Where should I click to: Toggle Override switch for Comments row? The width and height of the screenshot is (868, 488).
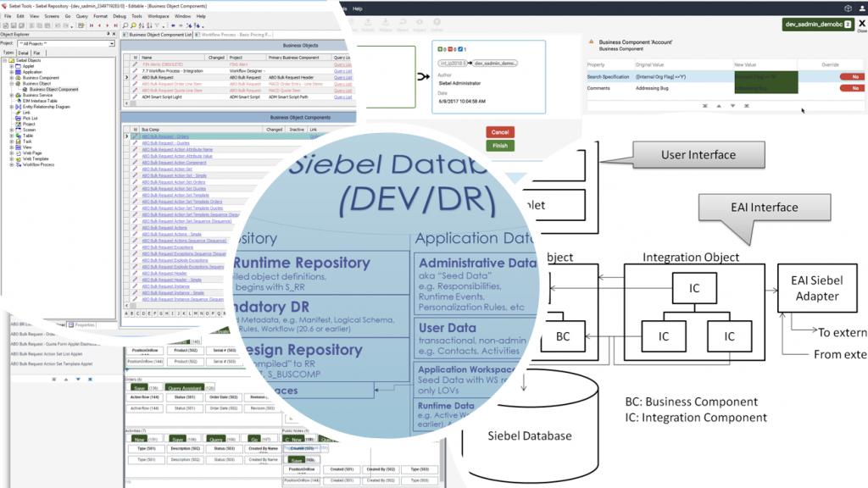pos(851,88)
